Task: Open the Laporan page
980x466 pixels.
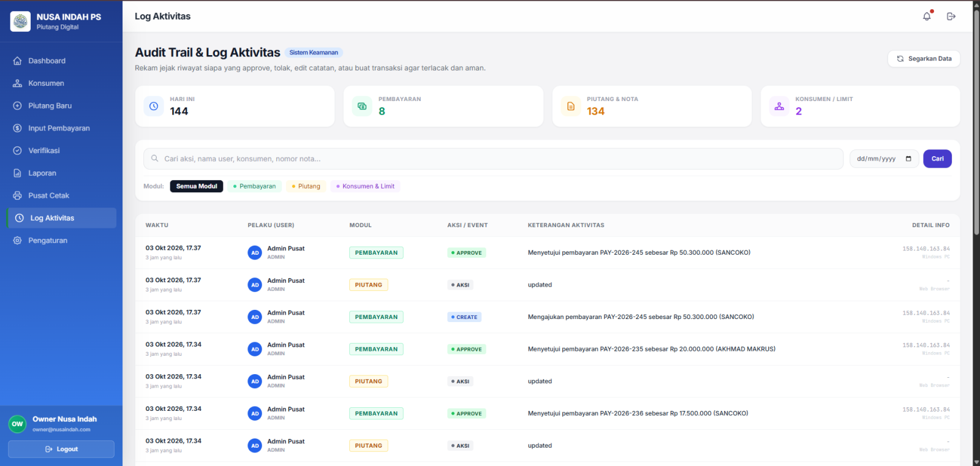Action: [61, 173]
